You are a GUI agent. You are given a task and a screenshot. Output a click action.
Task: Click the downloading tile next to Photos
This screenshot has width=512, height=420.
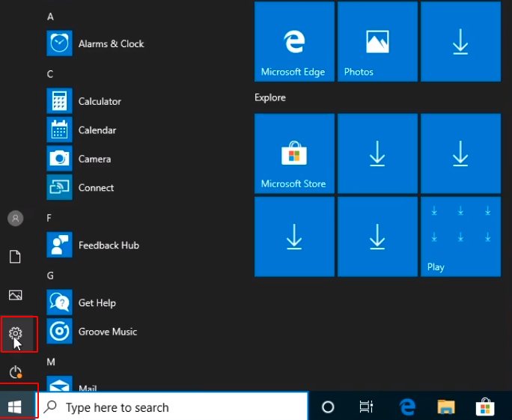tap(461, 41)
